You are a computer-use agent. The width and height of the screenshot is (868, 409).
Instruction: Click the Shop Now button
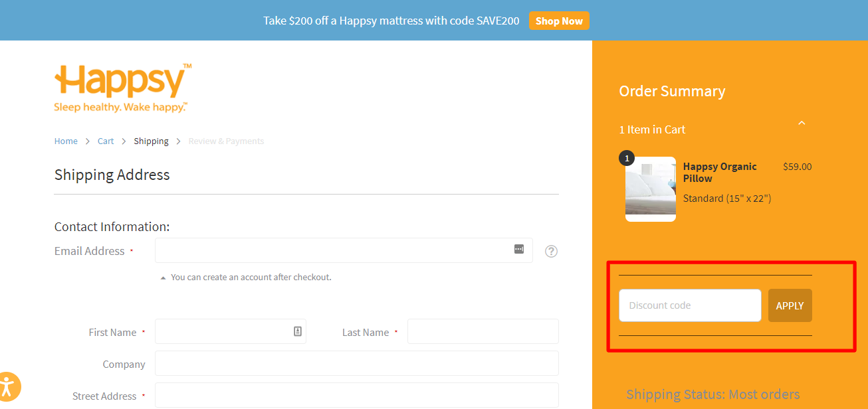tap(559, 21)
